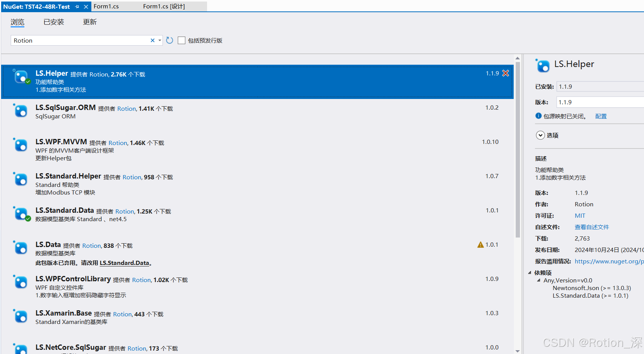Viewport: 644px width, 354px height.
Task: Close the NuGet TST42-48R-Test tab
Action: (86, 6)
